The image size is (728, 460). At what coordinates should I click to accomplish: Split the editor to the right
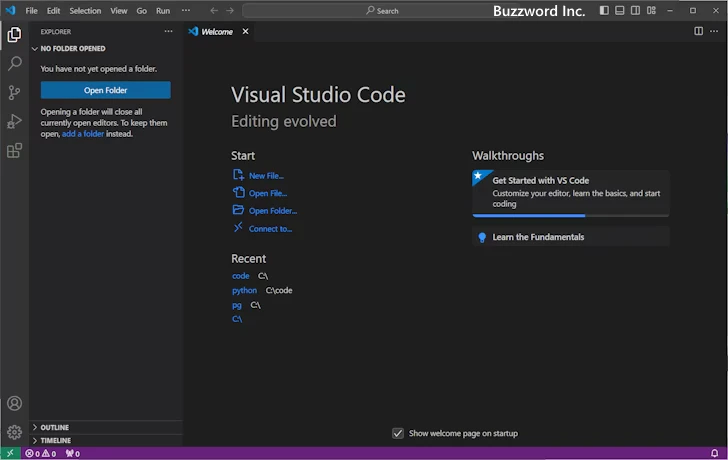pyautogui.click(x=699, y=31)
